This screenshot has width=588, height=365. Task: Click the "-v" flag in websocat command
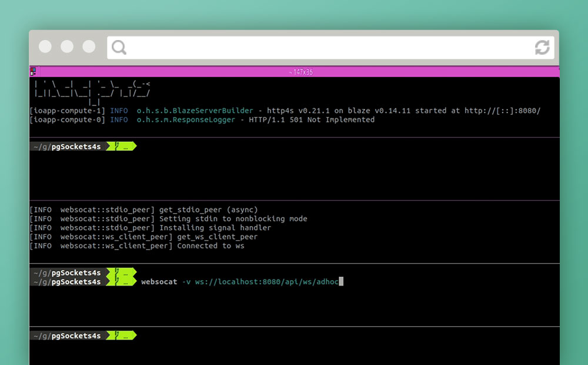point(186,282)
